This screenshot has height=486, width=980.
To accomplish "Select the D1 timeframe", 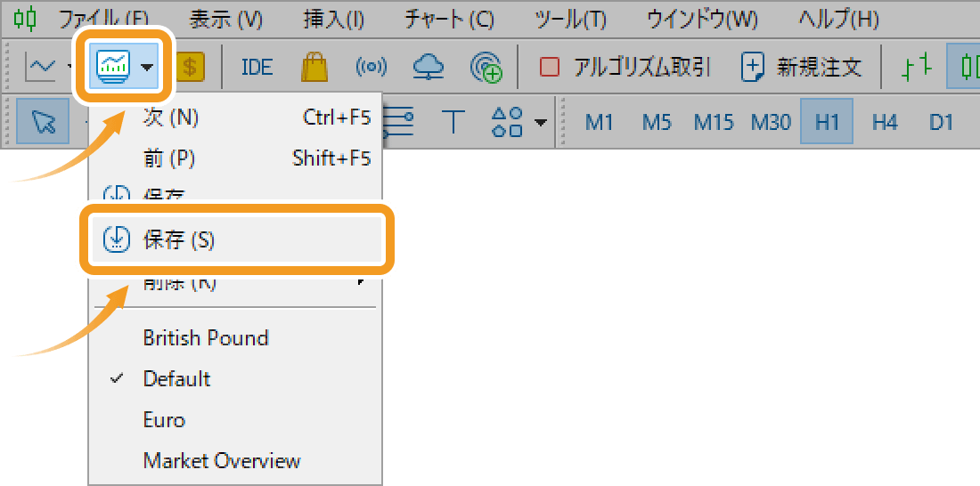I will click(941, 121).
